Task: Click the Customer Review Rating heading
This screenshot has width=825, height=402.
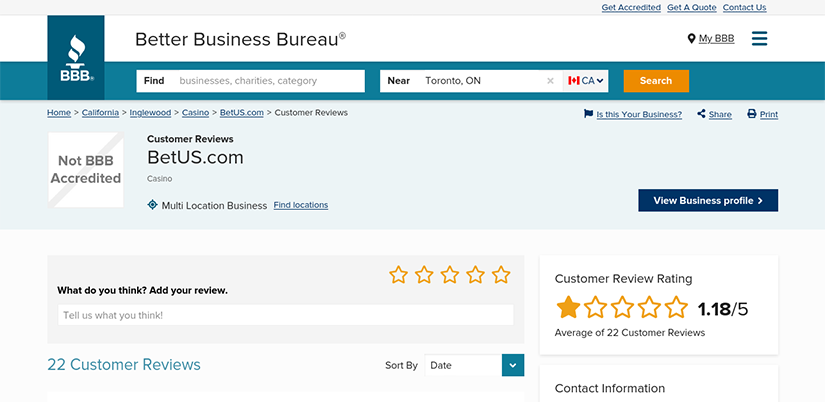Action: point(623,279)
